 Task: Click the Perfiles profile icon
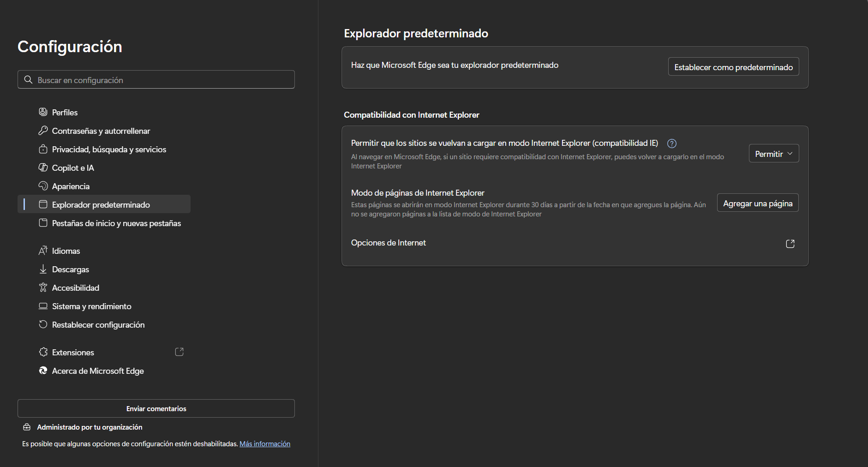pos(43,112)
